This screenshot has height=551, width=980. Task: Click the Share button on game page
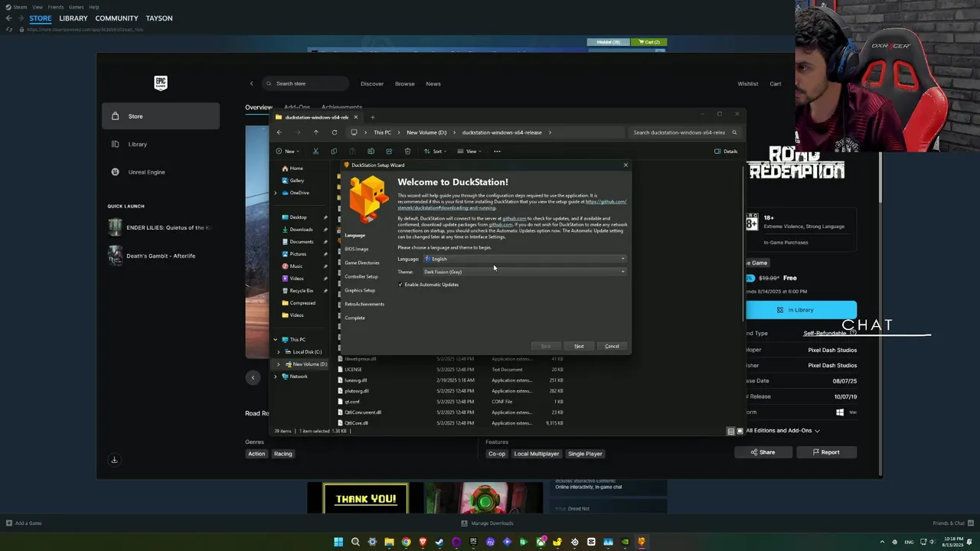pos(762,452)
